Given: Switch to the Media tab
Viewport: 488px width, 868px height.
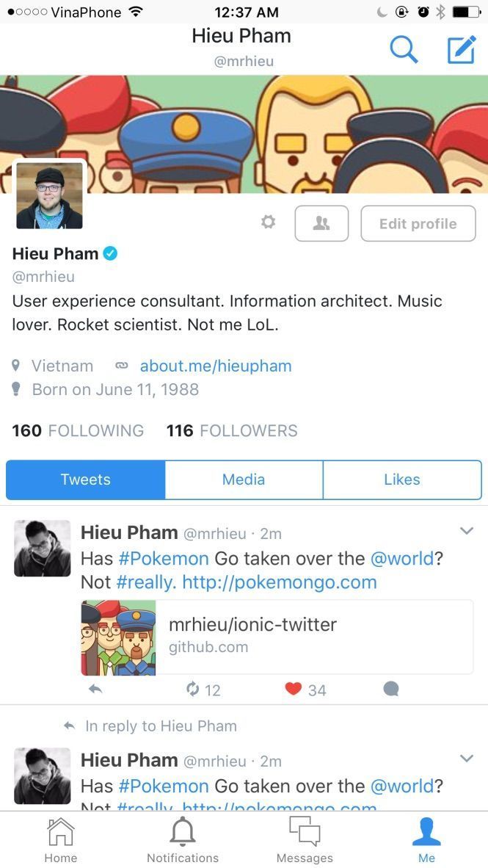Looking at the screenshot, I should (244, 480).
